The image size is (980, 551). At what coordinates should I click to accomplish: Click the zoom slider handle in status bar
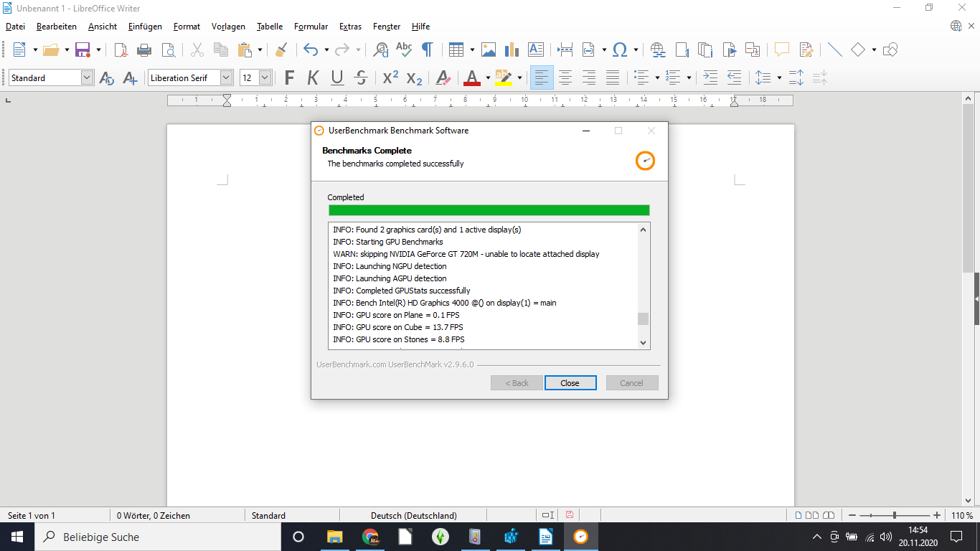tap(895, 515)
